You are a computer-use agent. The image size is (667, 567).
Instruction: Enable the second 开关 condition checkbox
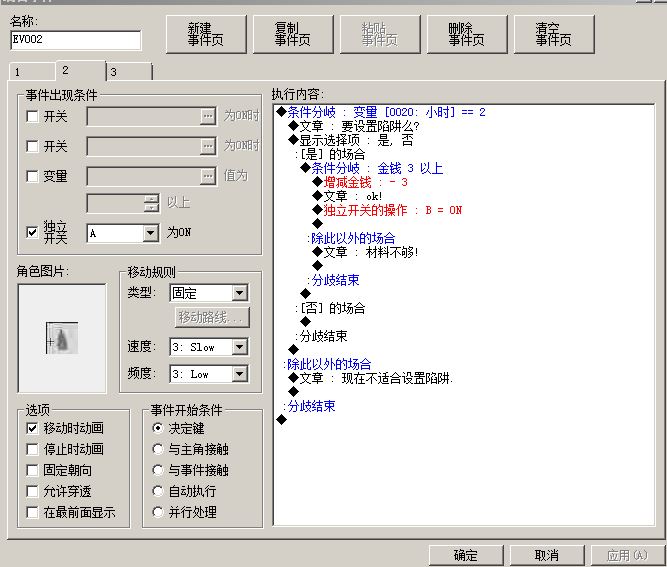pos(32,146)
